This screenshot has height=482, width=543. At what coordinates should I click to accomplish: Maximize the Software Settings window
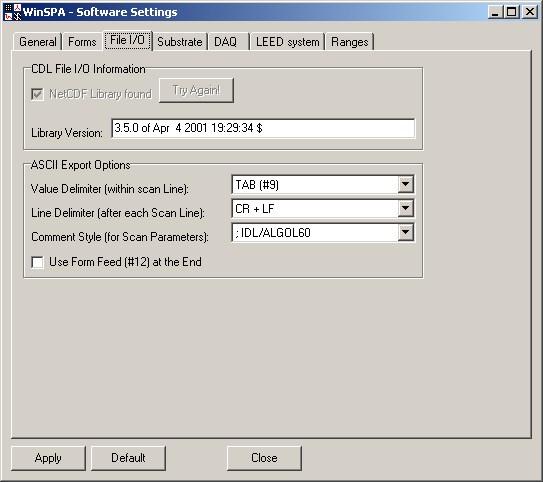click(x=512, y=12)
